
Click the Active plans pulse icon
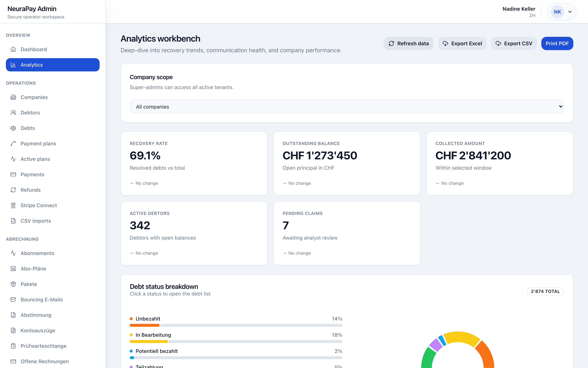tap(13, 159)
